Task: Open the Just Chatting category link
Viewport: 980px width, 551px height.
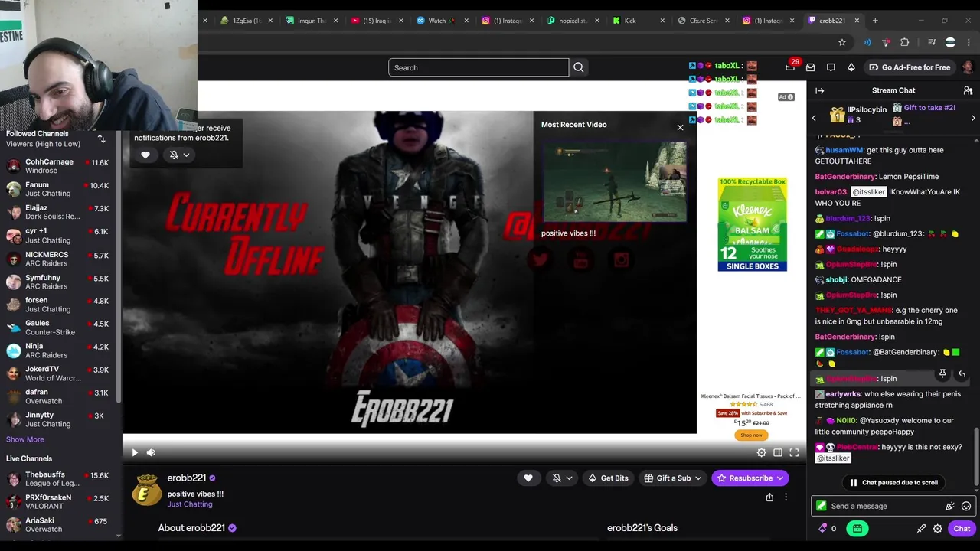Action: pos(190,504)
